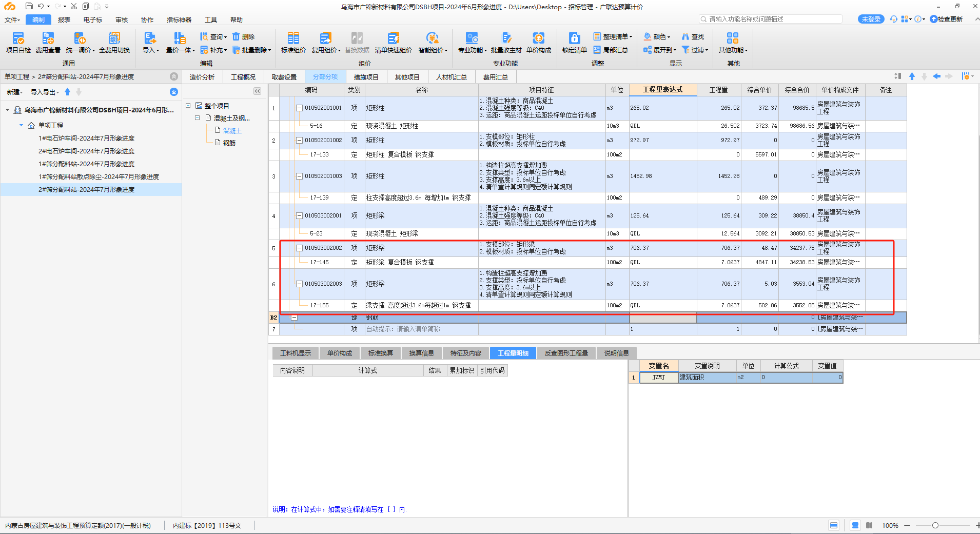The height and width of the screenshot is (534, 980).
Task: Click the 未登录 login button
Action: click(871, 19)
